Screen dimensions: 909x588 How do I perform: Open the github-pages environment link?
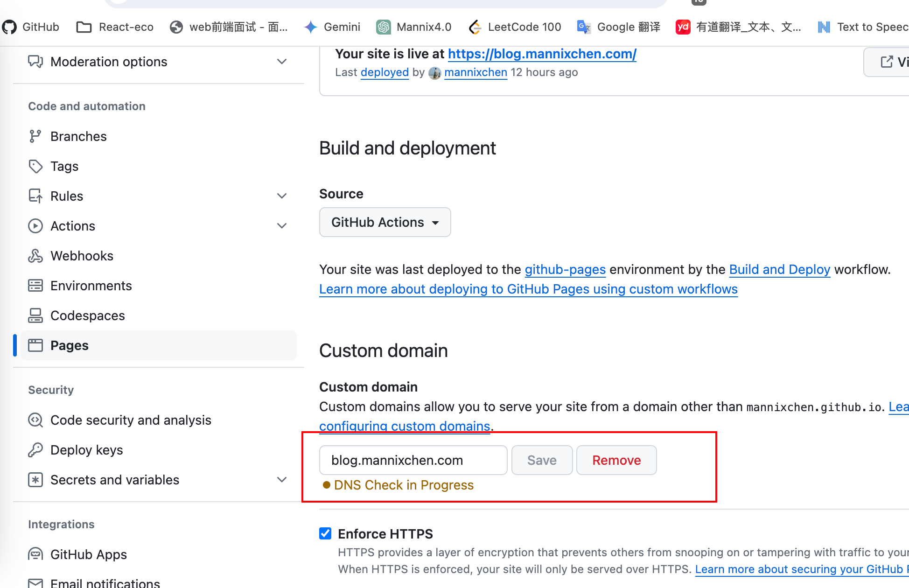click(x=565, y=270)
